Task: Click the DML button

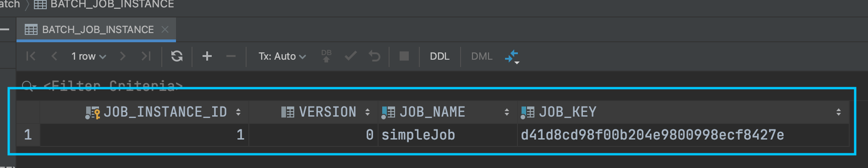Action: [482, 56]
